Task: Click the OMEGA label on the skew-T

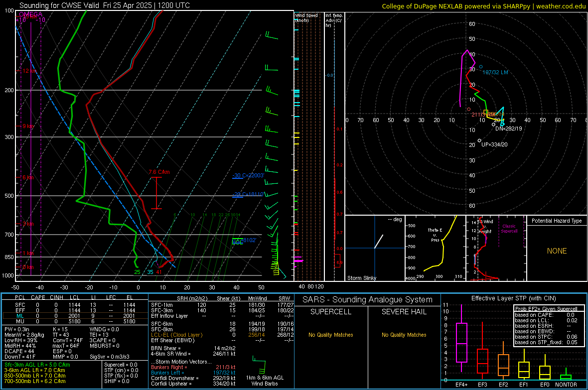Action: (x=30, y=14)
